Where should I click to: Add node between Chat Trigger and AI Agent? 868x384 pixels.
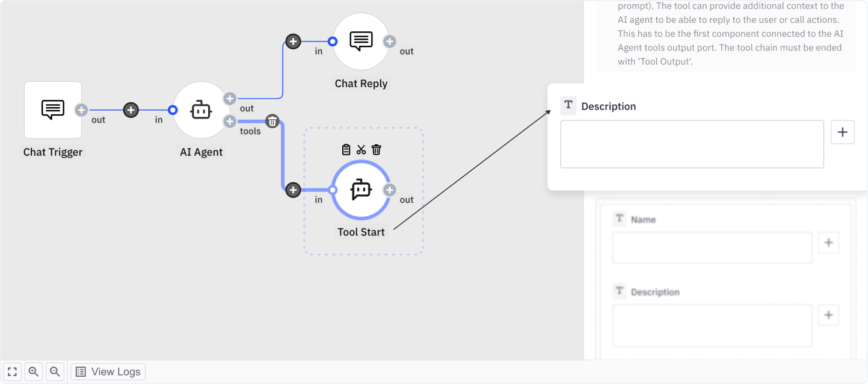[131, 110]
